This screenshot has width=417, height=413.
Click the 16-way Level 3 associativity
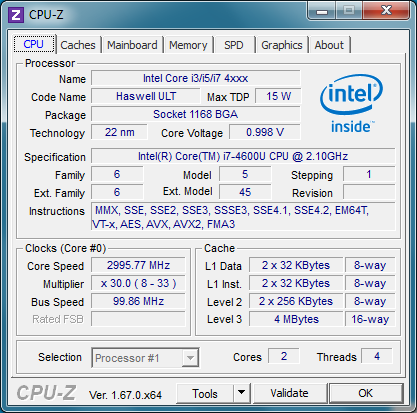coord(370,319)
